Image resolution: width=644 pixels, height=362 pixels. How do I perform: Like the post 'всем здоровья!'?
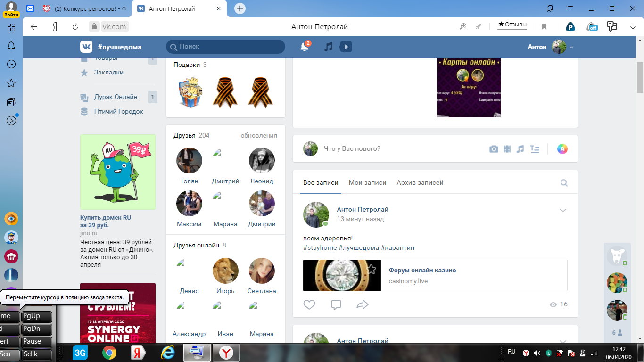pyautogui.click(x=309, y=304)
